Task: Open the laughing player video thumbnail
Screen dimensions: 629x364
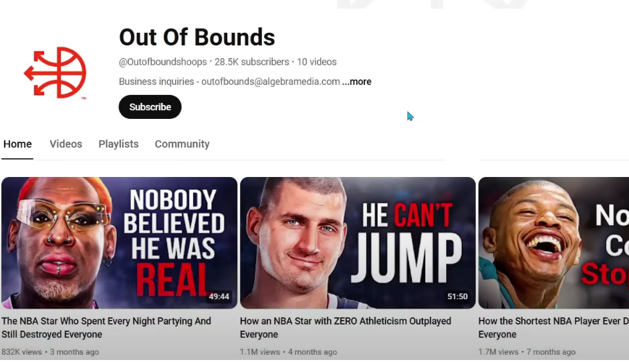Action: tap(553, 243)
